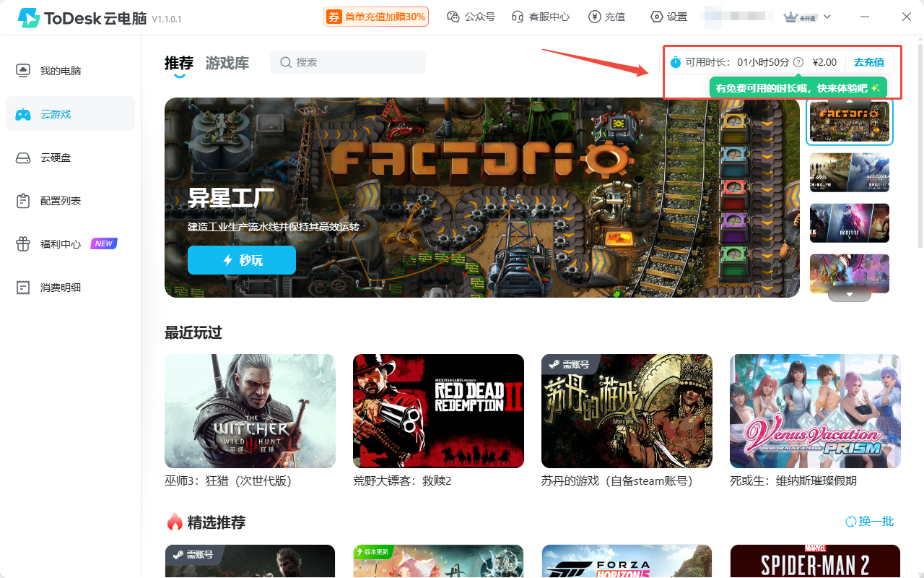Image resolution: width=924 pixels, height=578 pixels.
Task: Open Venus Vacation PRISM game card
Action: (x=815, y=411)
